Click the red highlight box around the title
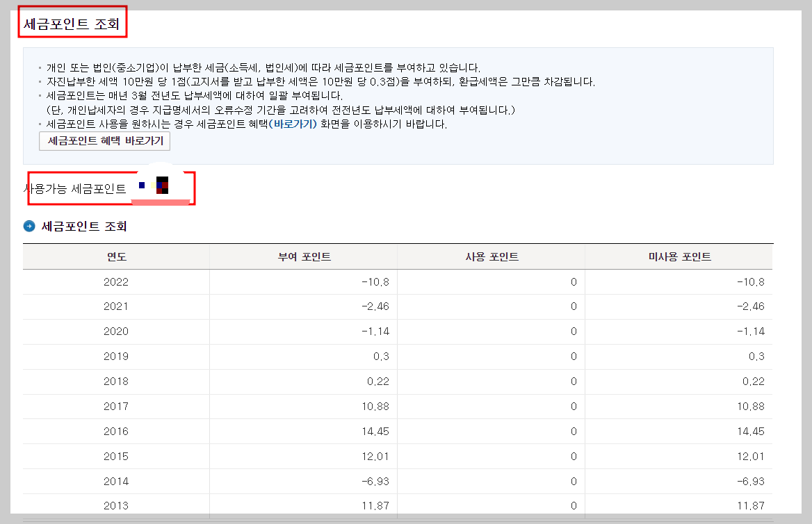 [72, 22]
